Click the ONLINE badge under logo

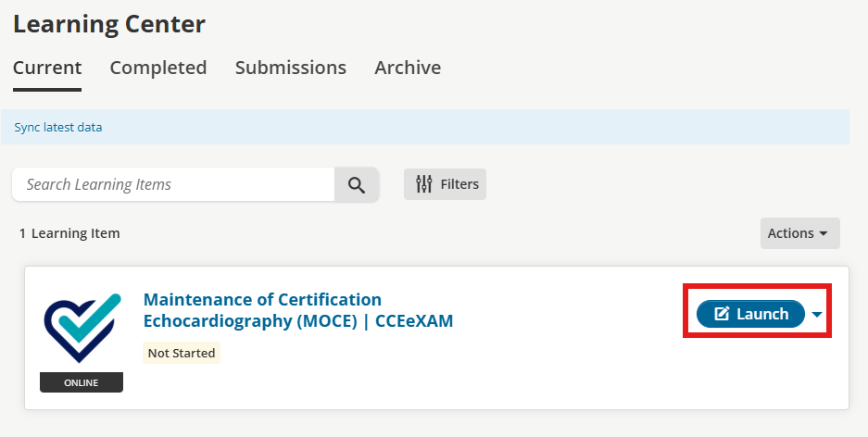click(x=82, y=382)
